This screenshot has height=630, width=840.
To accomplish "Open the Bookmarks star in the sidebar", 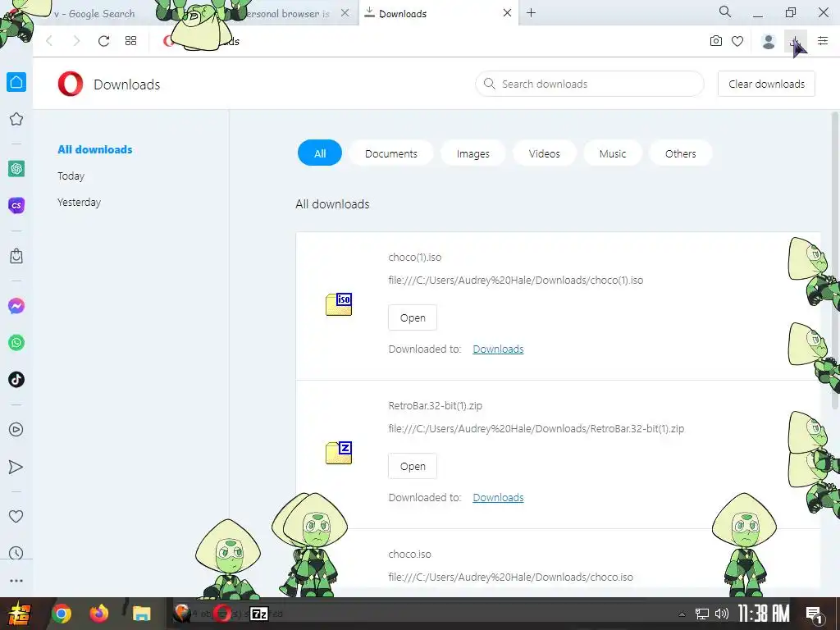I will tap(16, 119).
